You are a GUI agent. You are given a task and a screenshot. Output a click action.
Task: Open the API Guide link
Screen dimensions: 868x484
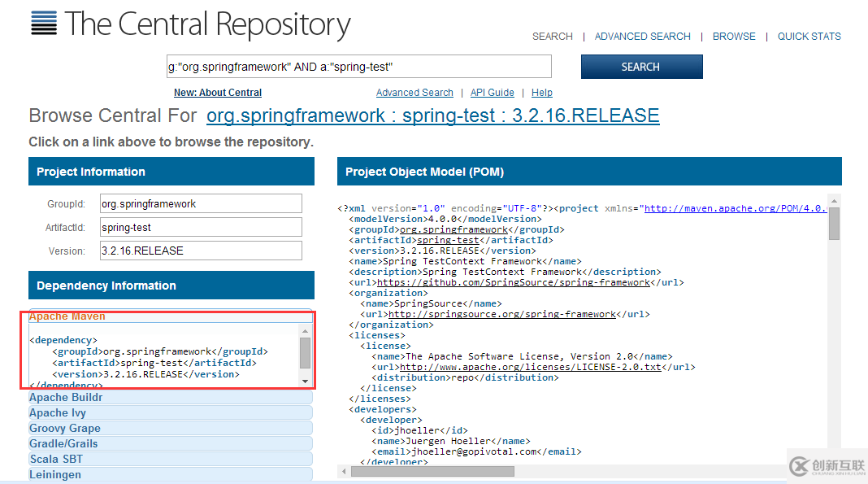[x=493, y=93]
